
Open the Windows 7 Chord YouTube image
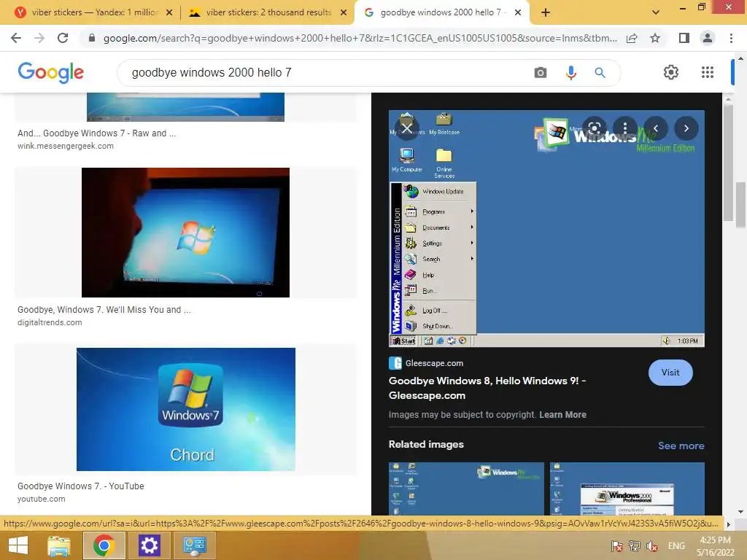tap(186, 410)
